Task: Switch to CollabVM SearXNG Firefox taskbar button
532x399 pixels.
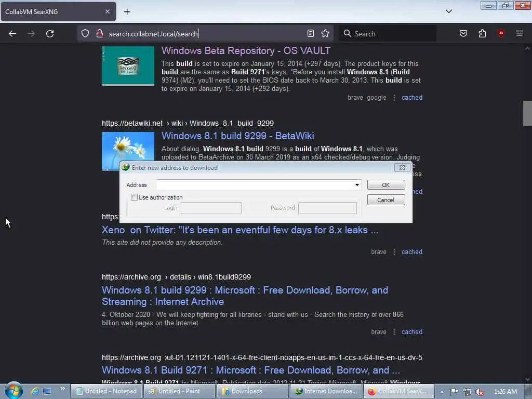Action: click(399, 391)
